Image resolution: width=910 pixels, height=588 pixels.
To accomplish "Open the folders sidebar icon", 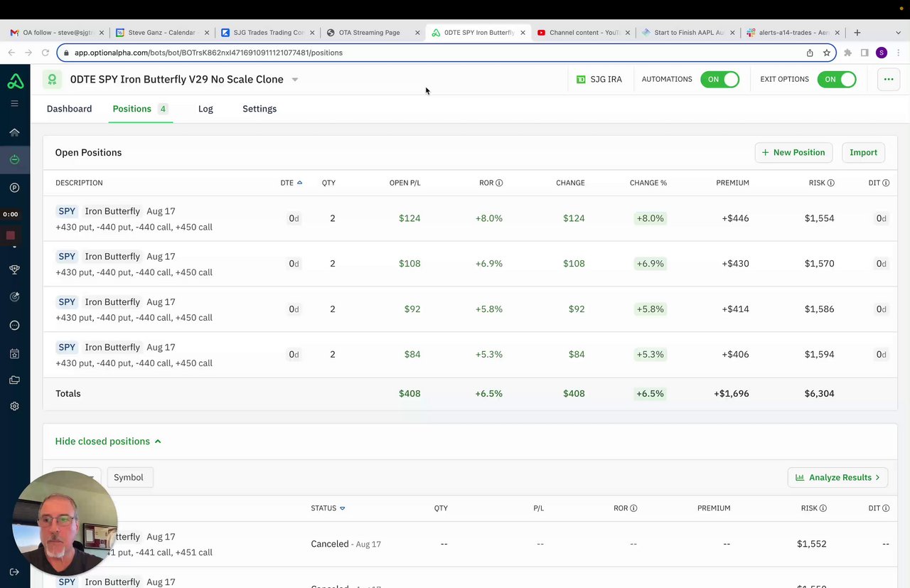I will pos(14,380).
